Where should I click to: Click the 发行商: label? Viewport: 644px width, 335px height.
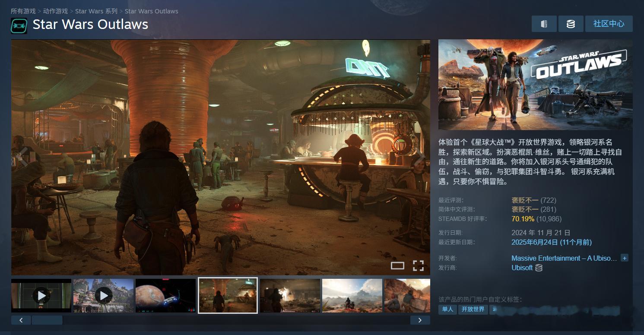click(x=447, y=268)
